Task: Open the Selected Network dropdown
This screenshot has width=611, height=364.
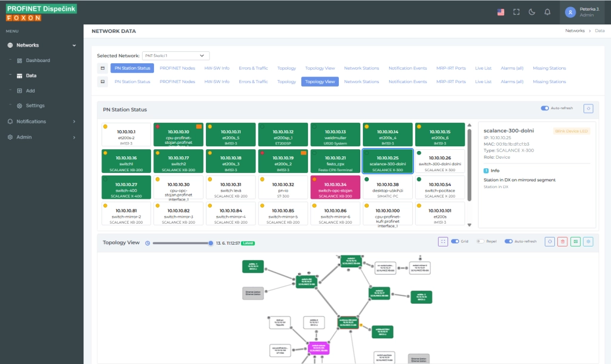Action: [176, 55]
